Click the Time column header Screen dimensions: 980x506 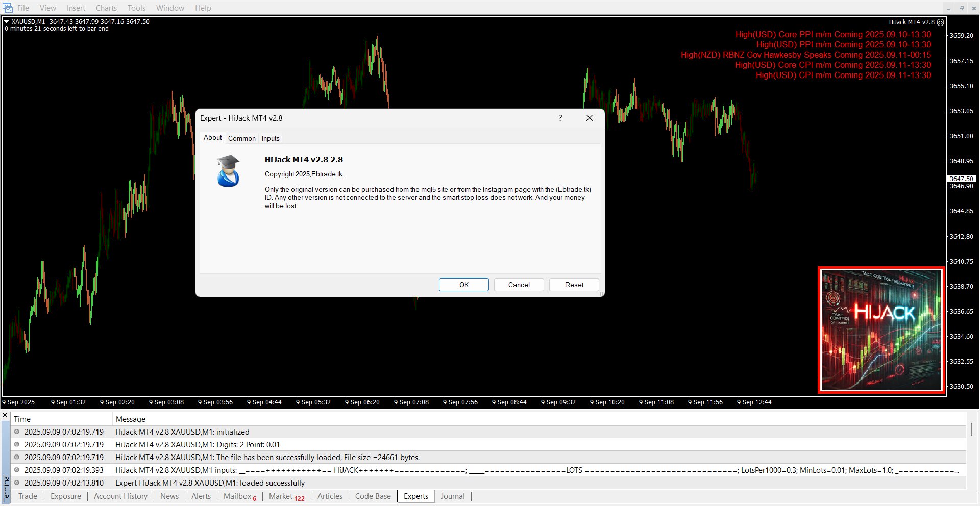61,419
